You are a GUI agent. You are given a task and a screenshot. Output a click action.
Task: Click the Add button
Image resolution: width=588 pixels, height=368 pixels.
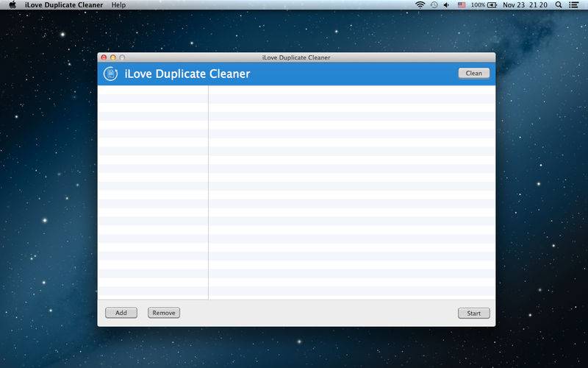[x=121, y=313]
